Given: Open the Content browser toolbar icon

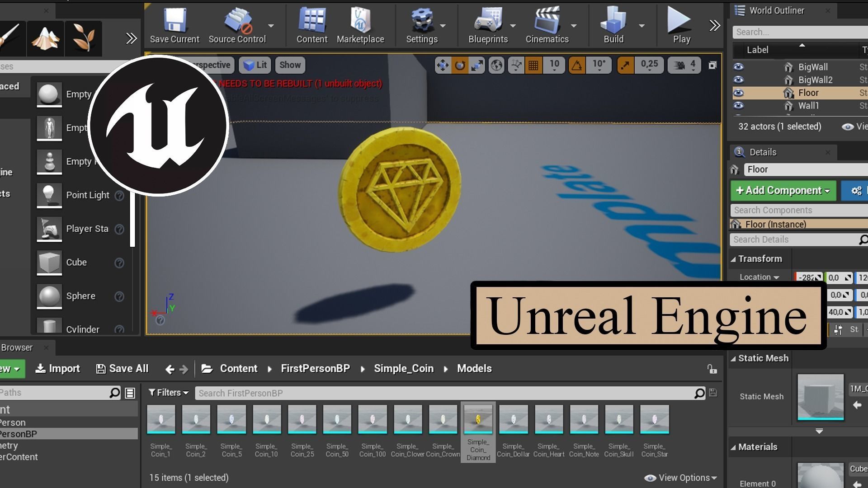Looking at the screenshot, I should pos(312,26).
